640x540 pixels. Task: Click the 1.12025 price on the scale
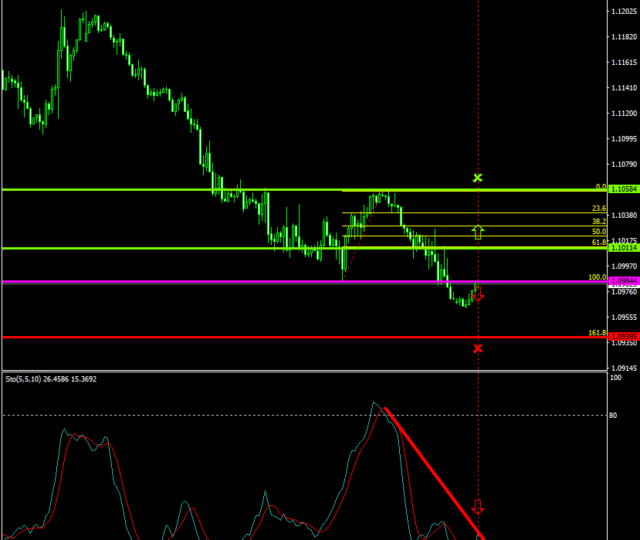coord(623,12)
